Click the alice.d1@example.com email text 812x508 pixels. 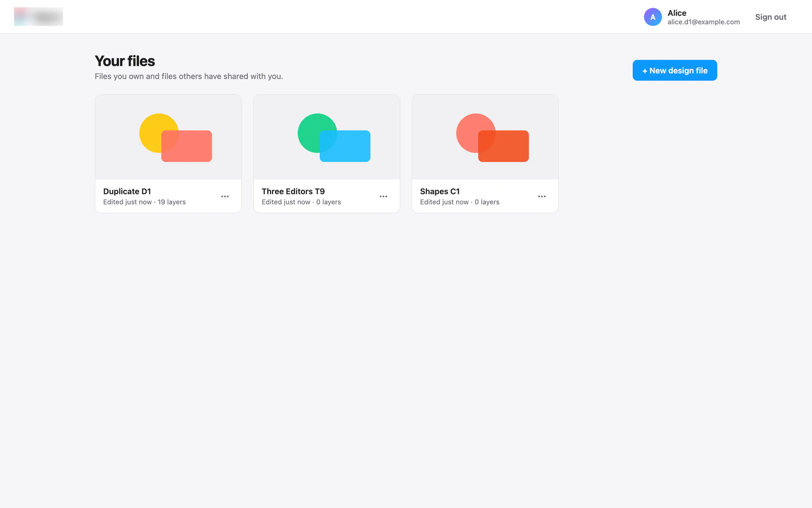[x=704, y=22]
